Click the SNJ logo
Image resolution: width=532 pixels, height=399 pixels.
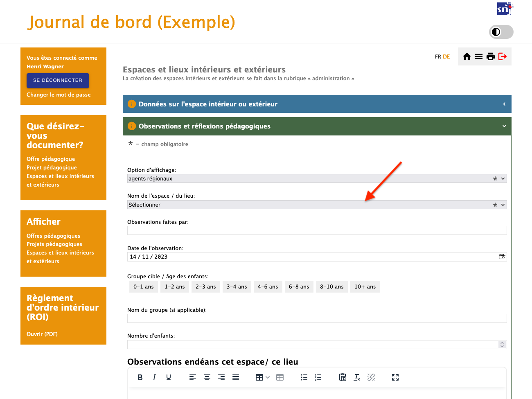point(505,9)
